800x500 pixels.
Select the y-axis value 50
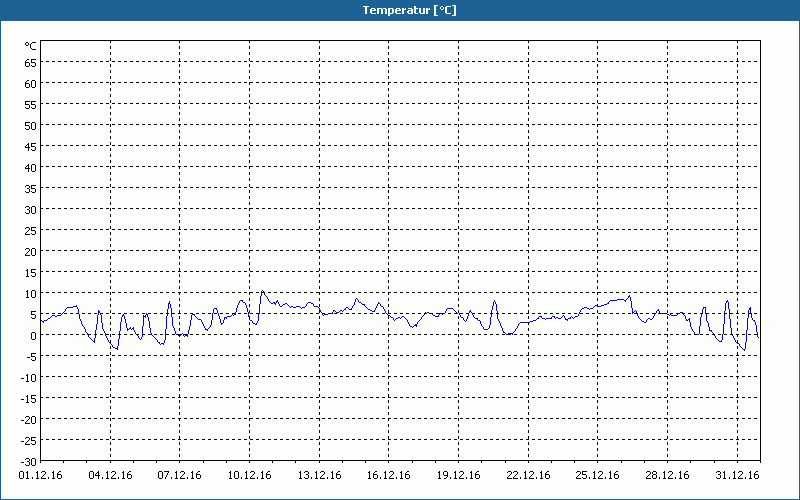pyautogui.click(x=31, y=126)
